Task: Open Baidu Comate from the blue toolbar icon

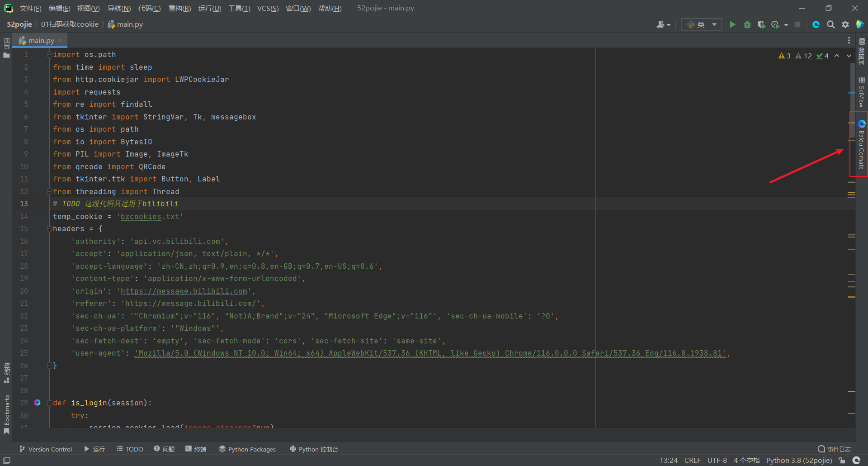Action: point(816,24)
